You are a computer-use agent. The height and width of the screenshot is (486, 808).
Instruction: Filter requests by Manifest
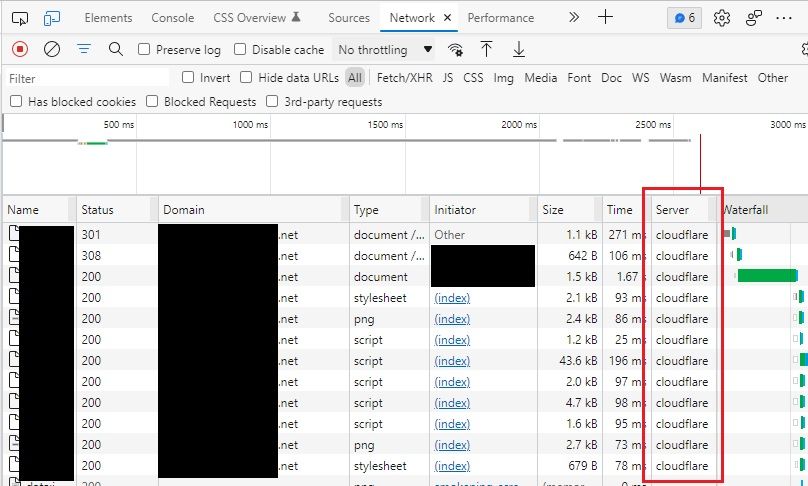tap(725, 78)
